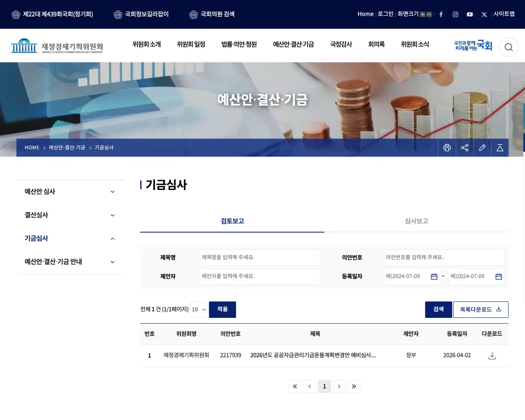
Task: Open the rows-per-page dropdown showing 10
Action: coord(199,310)
